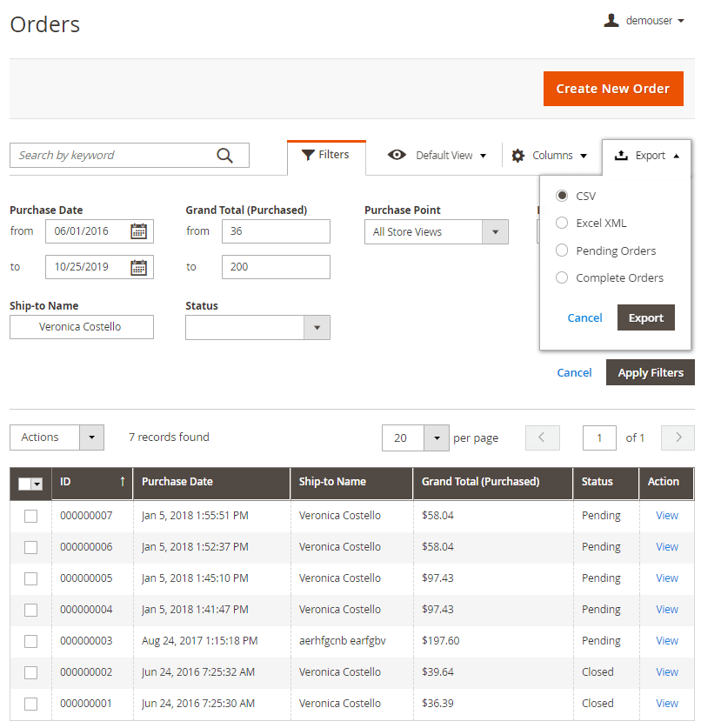Viewport: 701px width, 728px height.
Task: Click the demouser account icon
Action: click(x=611, y=20)
